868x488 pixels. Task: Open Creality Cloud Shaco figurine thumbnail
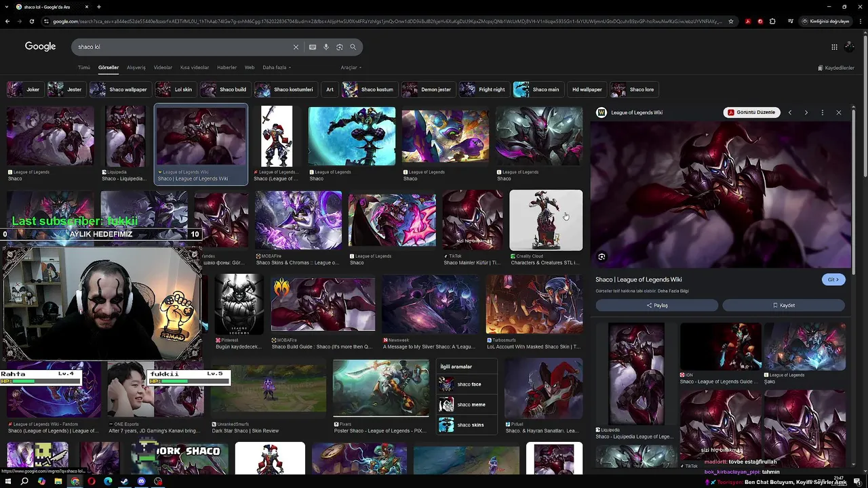click(x=546, y=220)
